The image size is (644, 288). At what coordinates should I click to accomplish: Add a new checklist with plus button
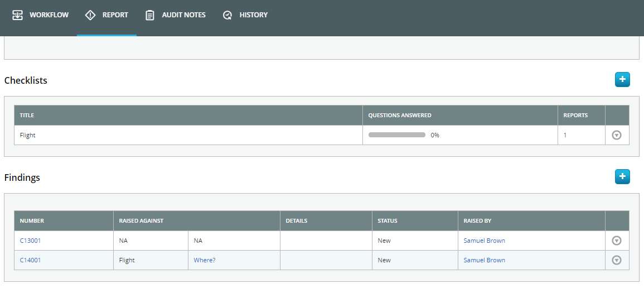[x=622, y=80]
